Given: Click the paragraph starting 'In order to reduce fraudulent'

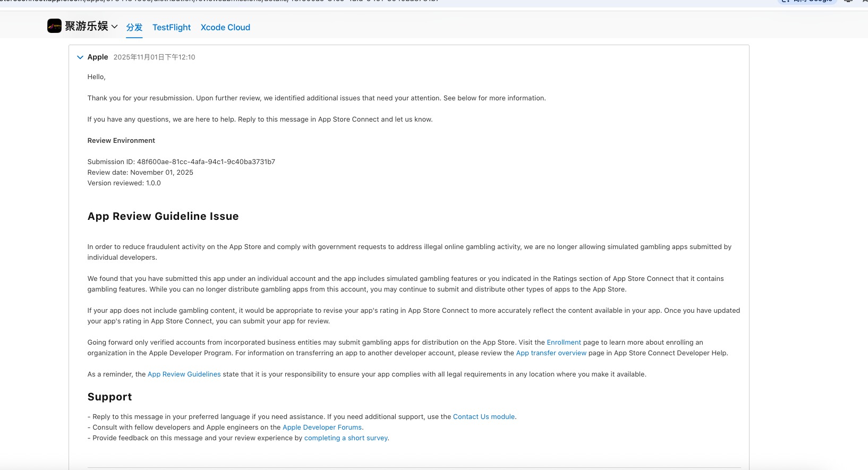Looking at the screenshot, I should (410, 252).
